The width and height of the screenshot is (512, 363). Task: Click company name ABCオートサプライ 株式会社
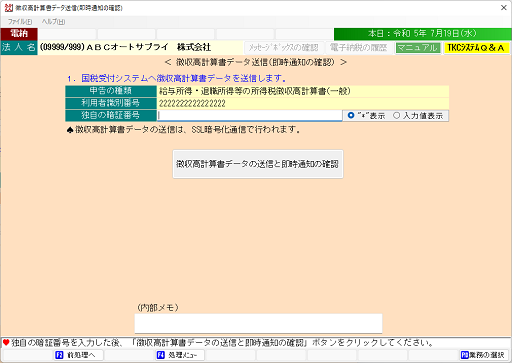[149, 47]
